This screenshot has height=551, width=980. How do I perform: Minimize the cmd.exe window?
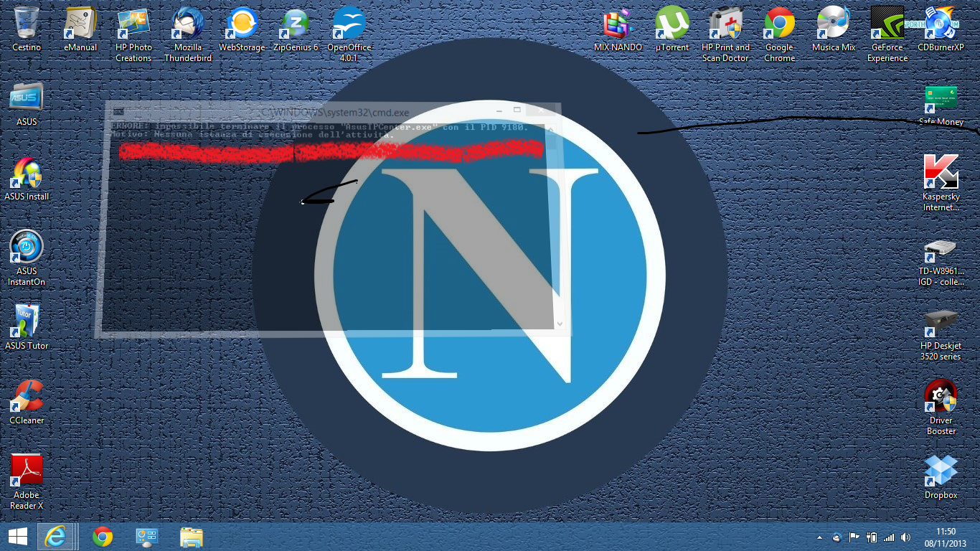(500, 110)
